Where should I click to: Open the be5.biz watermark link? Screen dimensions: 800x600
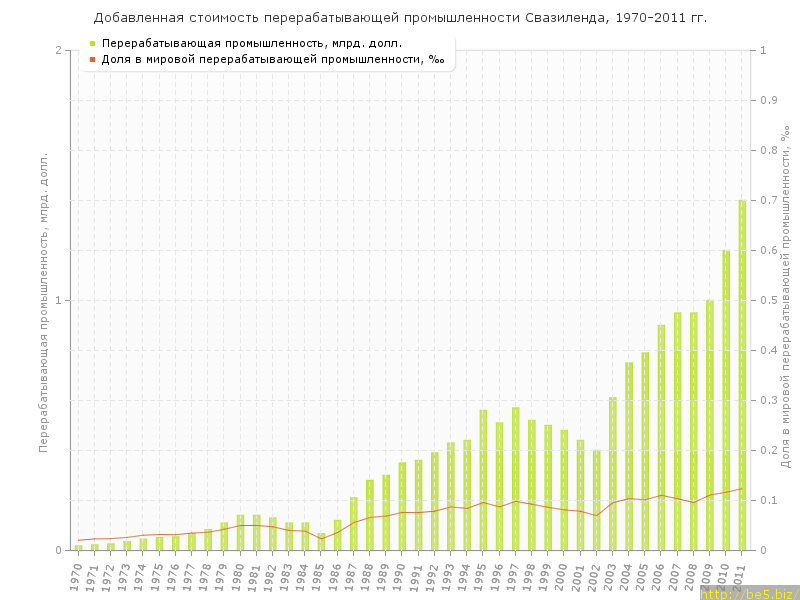[749, 593]
